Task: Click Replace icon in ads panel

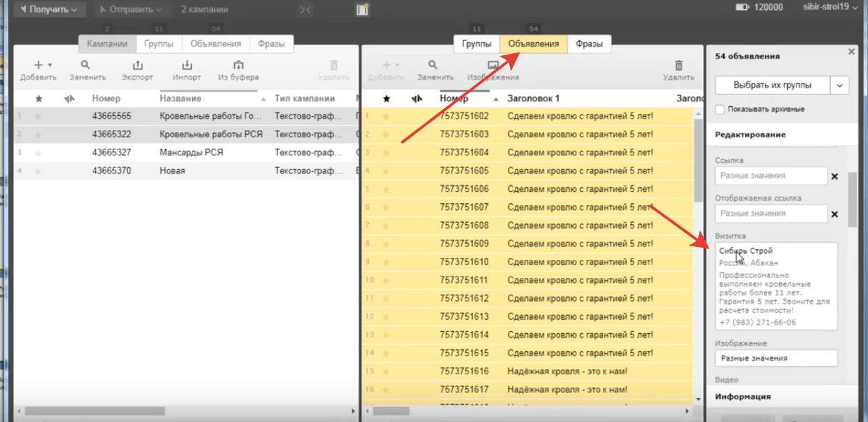Action: (433, 66)
